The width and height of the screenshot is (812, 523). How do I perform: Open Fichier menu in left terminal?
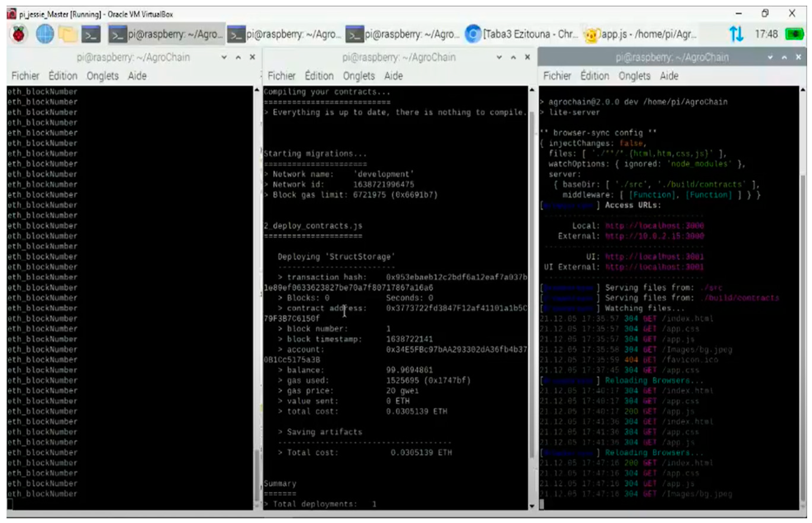25,76
